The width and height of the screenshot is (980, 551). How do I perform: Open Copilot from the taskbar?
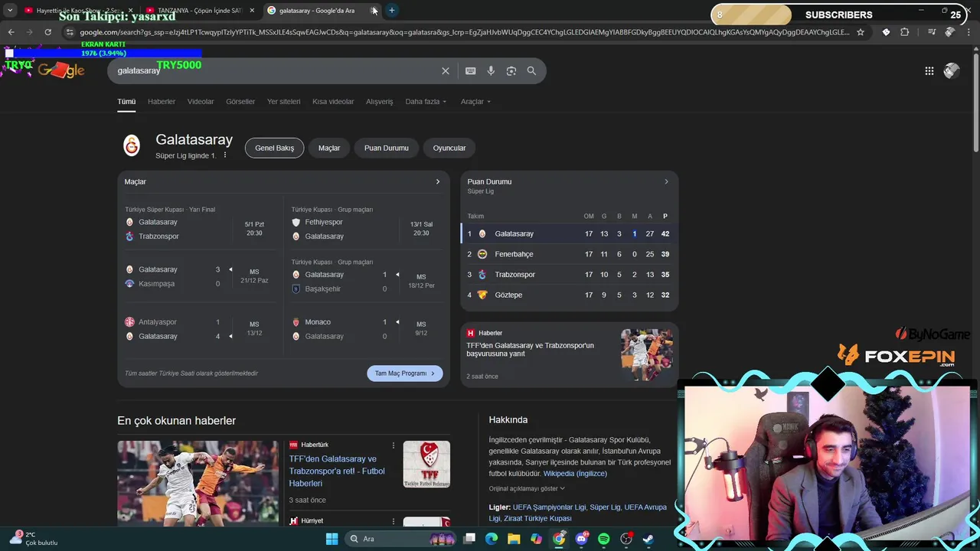(x=537, y=539)
